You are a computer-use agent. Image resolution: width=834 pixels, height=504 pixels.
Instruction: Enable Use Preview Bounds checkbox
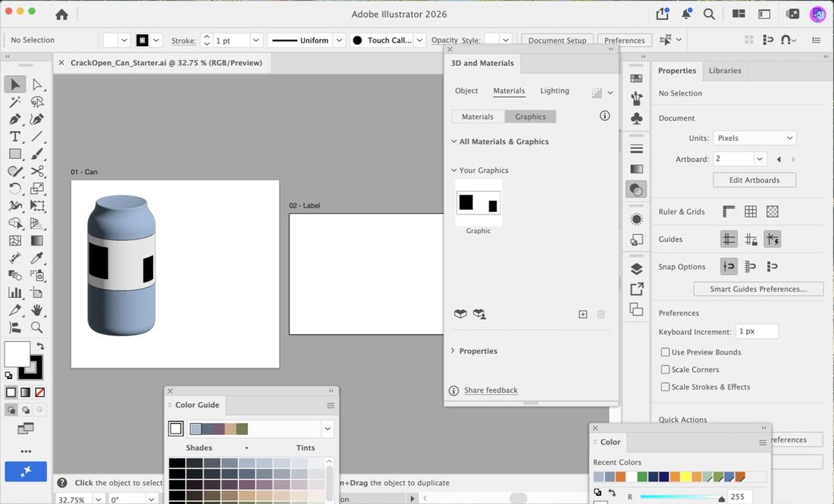click(665, 352)
